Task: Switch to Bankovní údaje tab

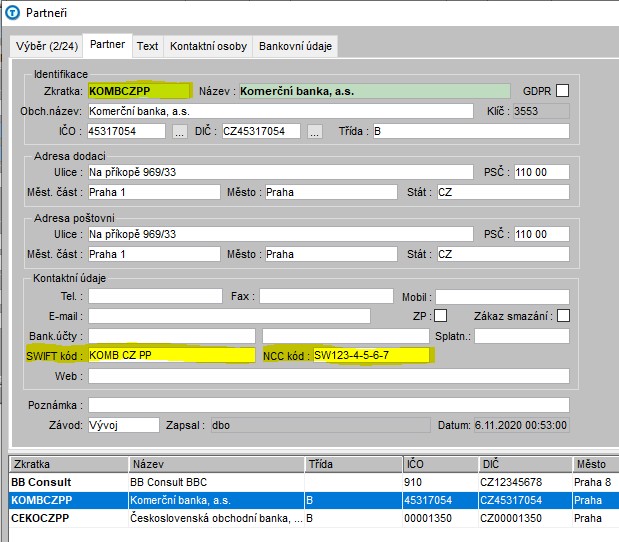Action: (295, 46)
